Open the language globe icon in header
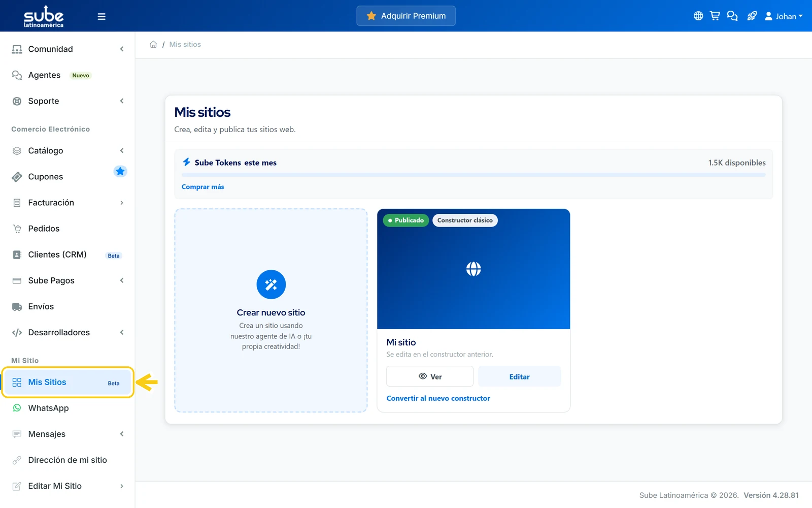Viewport: 812px width, 508px height. coord(698,16)
